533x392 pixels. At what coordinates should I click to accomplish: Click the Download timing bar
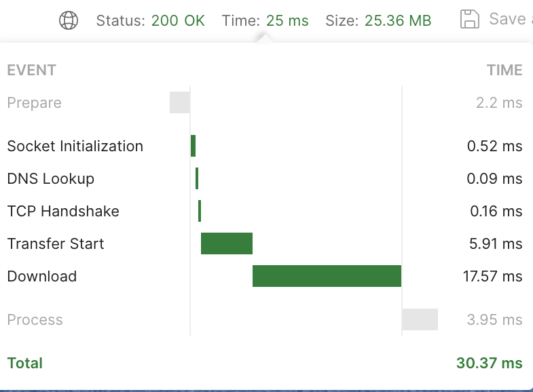coord(327,276)
